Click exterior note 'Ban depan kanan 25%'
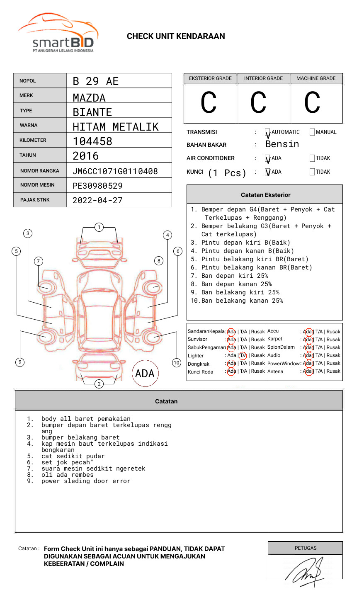Viewport: 364px width, 602px height. pyautogui.click(x=237, y=284)
